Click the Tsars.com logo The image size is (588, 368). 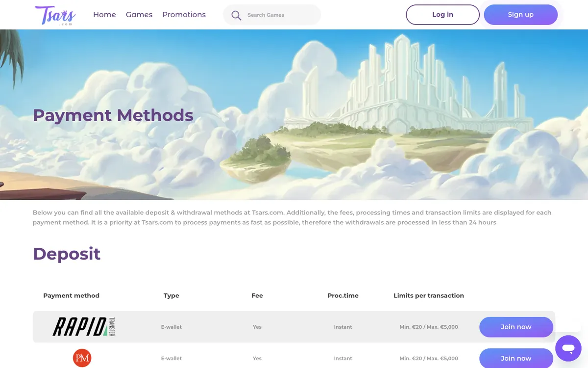(55, 15)
